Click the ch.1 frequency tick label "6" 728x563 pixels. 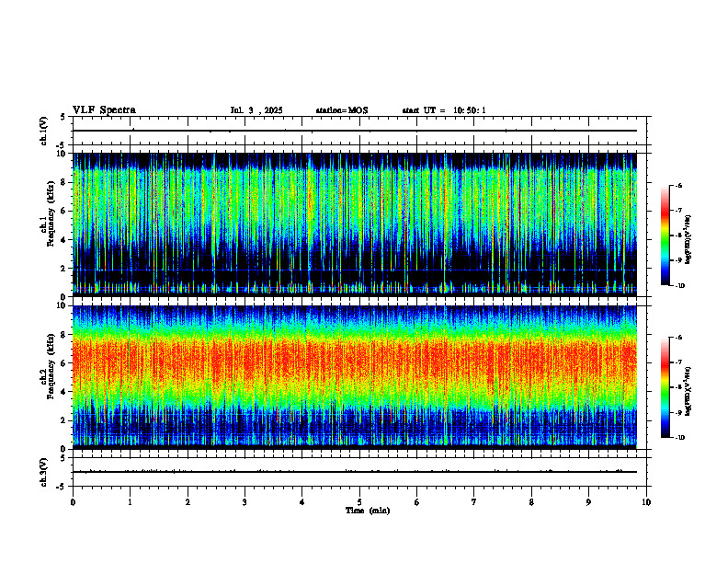[x=63, y=211]
